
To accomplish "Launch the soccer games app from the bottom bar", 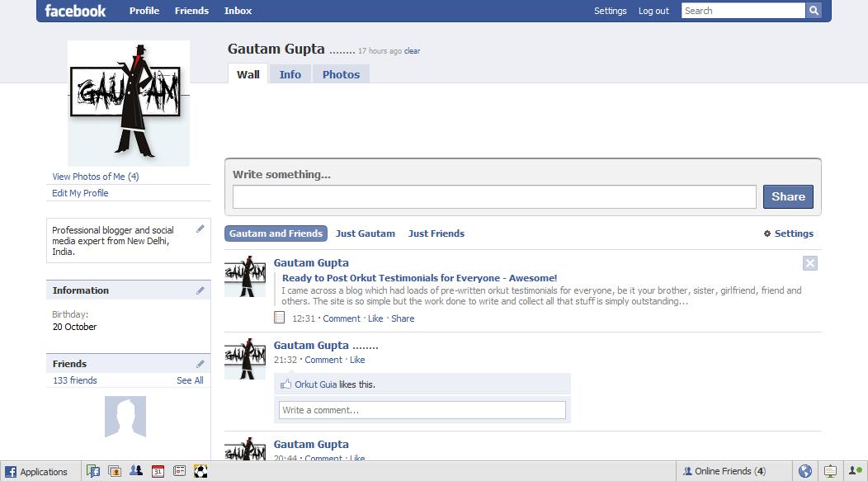I will 200,471.
